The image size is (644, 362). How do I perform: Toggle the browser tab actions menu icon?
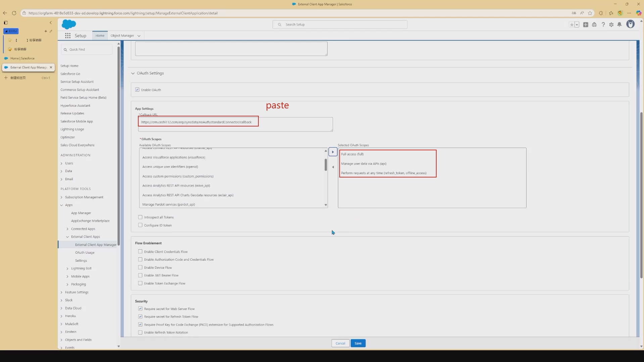(6, 23)
